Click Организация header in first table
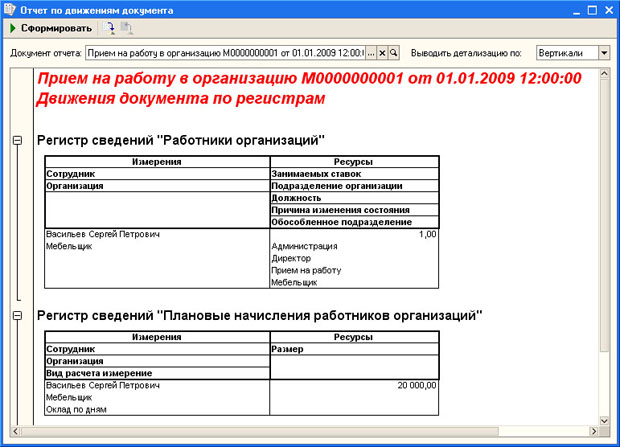 pyautogui.click(x=157, y=186)
